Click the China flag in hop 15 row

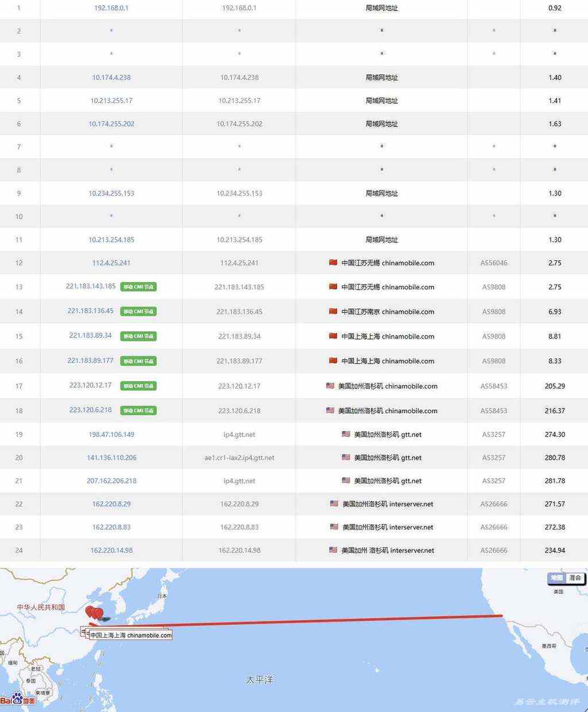pyautogui.click(x=333, y=336)
